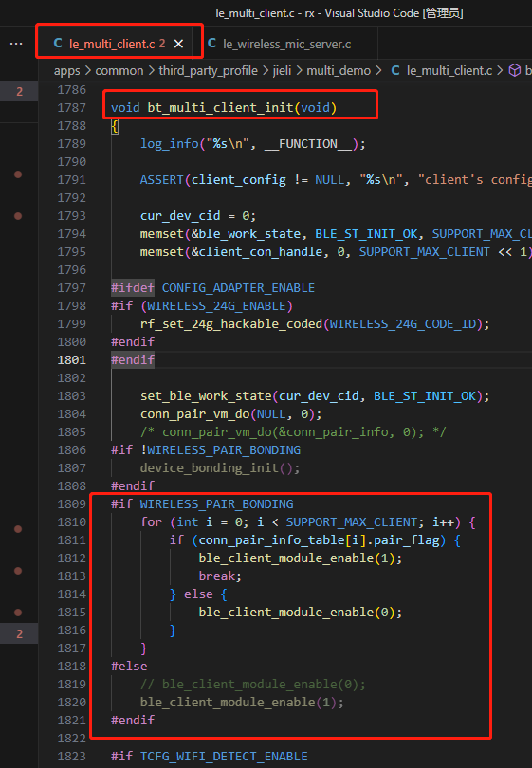Click BLE_ST_INIT_OK in memset line 1794
Image resolution: width=532 pixels, height=768 pixels.
point(366,234)
